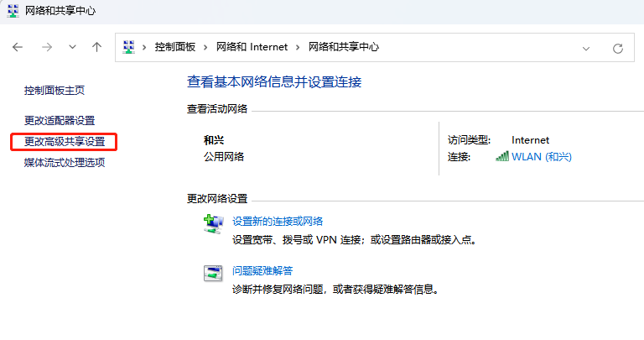Refresh the 网络和共享中心 page
Image resolution: width=644 pixels, height=340 pixels.
click(618, 48)
